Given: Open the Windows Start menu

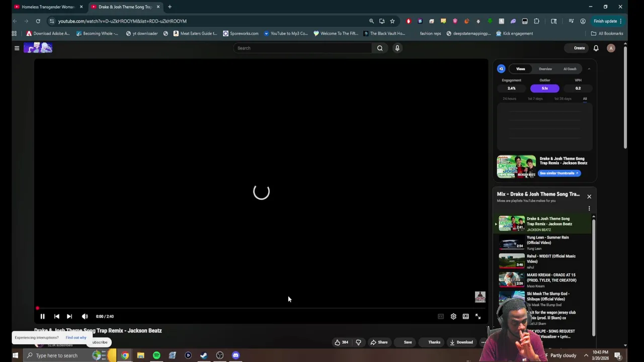Looking at the screenshot, I should 15,355.
